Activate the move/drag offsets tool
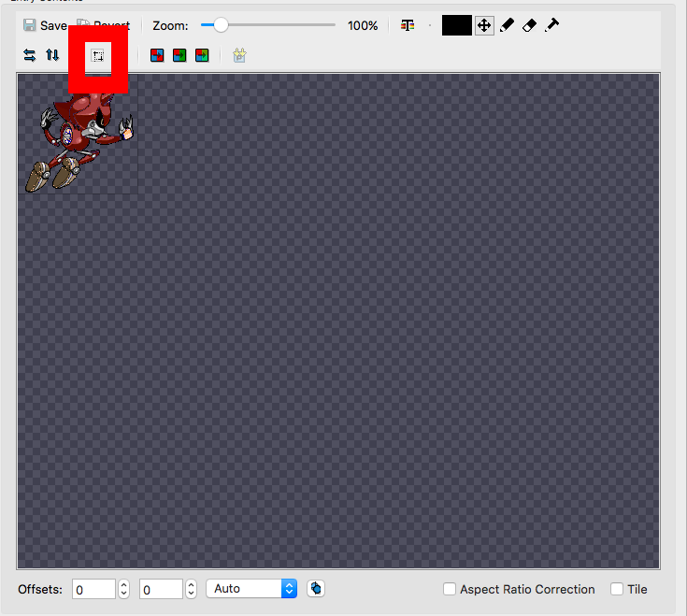The height and width of the screenshot is (616, 687). (x=484, y=25)
